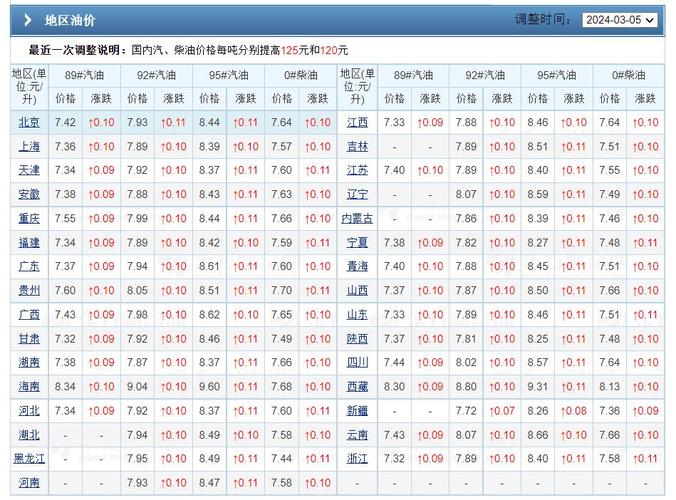Viewport: 676px width, 500px height.
Task: Open the 云南 region link
Action: point(357,435)
